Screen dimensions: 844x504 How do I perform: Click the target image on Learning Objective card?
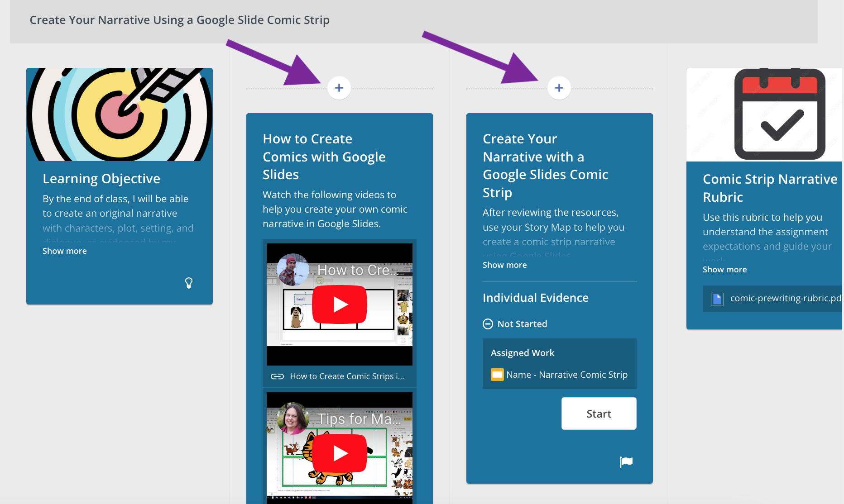pos(120,114)
